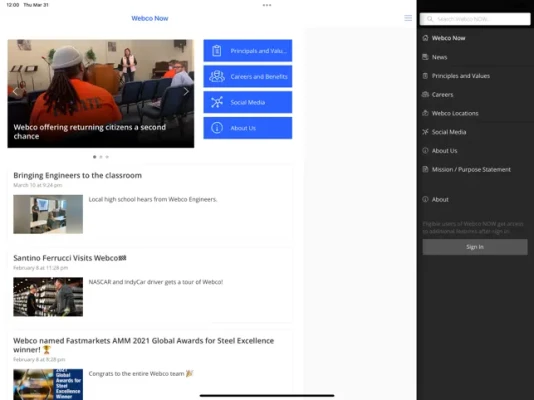The height and width of the screenshot is (400, 534).
Task: Click the clipboard icon on Principals tile
Action: [x=217, y=51]
